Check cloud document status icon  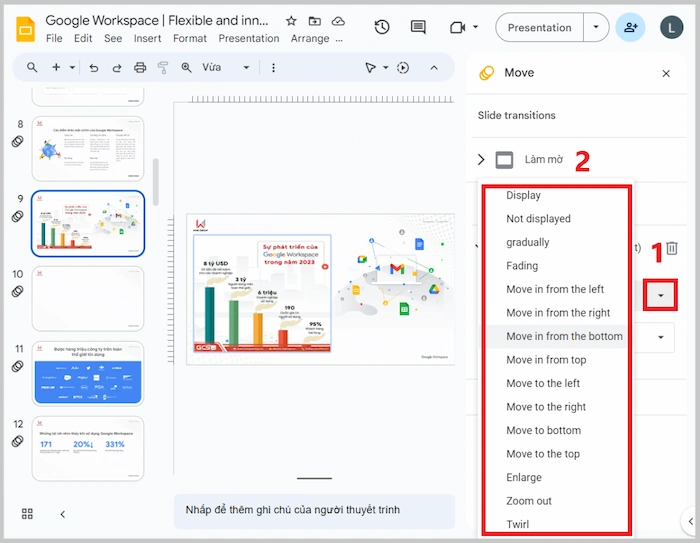pyautogui.click(x=338, y=21)
